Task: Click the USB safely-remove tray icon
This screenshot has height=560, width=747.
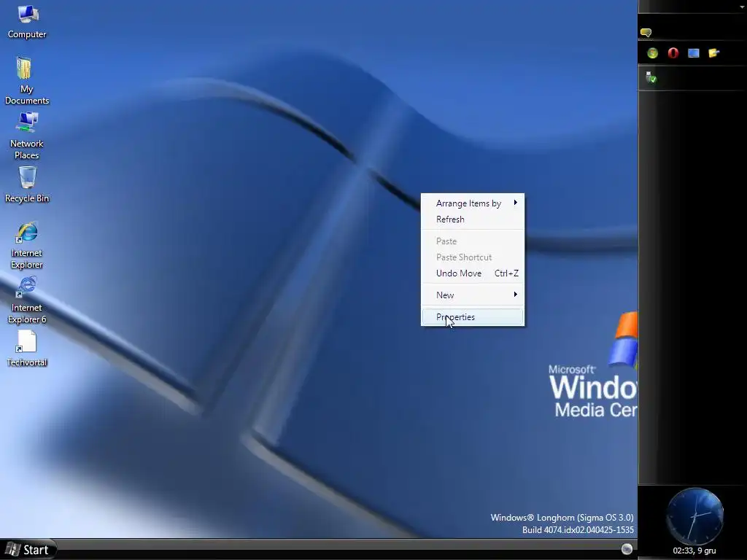Action: coord(651,77)
